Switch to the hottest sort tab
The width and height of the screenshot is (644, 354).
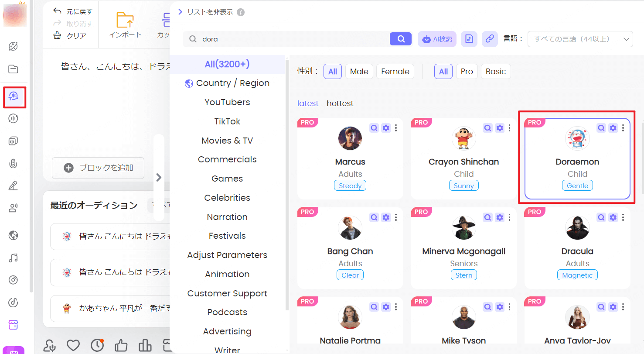(340, 103)
